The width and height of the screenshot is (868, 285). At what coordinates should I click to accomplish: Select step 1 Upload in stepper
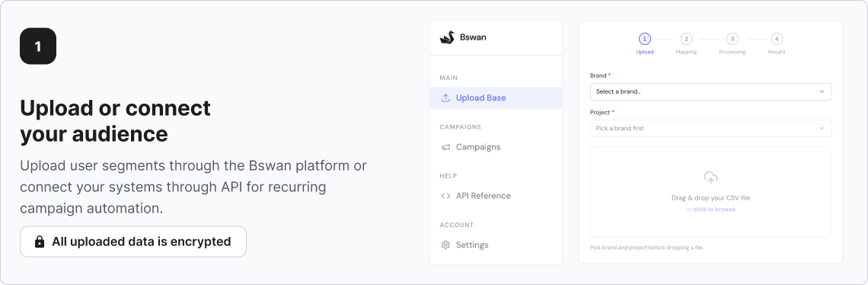pos(644,43)
